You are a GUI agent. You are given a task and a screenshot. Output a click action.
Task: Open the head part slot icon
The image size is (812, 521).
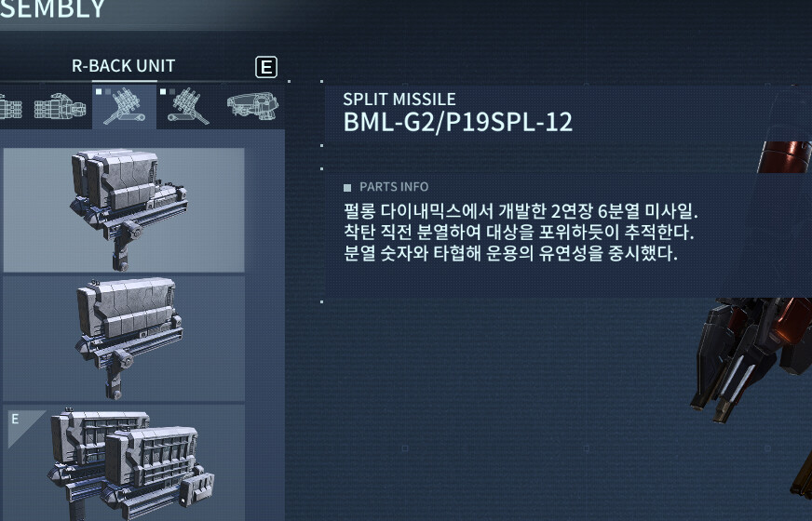tap(252, 106)
